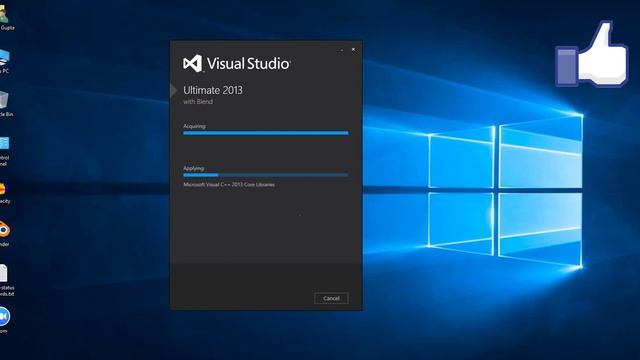This screenshot has width=640, height=360.
Task: Click the 'with Blend' subtitle text
Action: [x=198, y=102]
